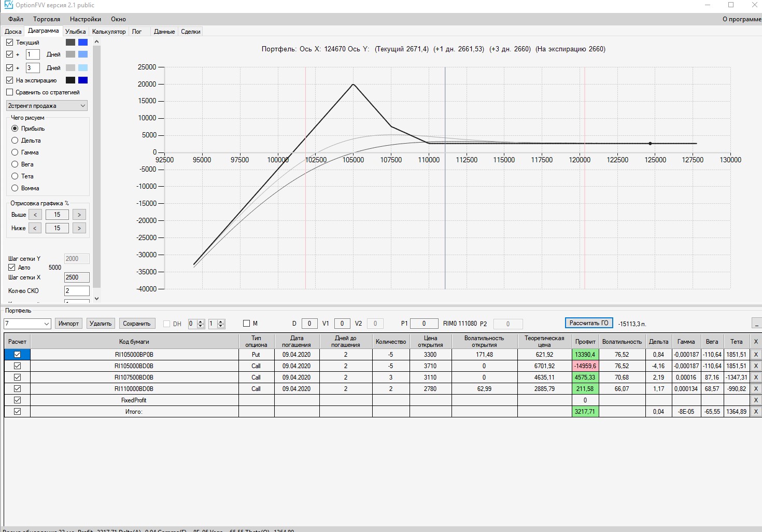The image size is (762, 532).
Task: Open the Окно menu
Action: [118, 19]
